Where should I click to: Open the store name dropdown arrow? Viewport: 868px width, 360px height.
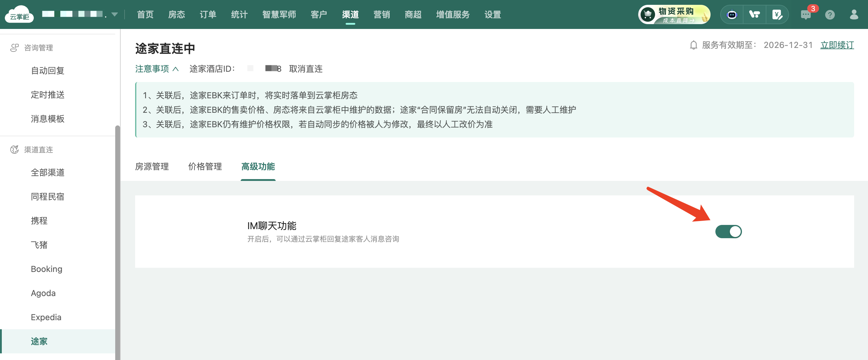115,15
